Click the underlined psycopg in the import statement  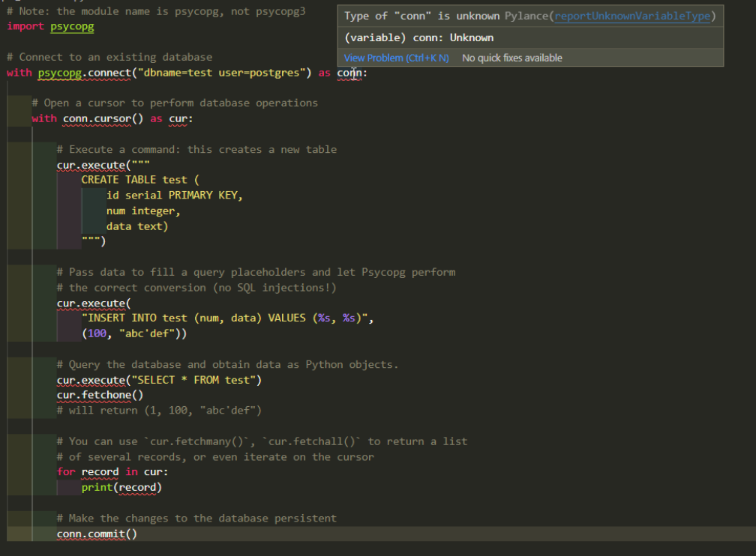click(x=71, y=26)
